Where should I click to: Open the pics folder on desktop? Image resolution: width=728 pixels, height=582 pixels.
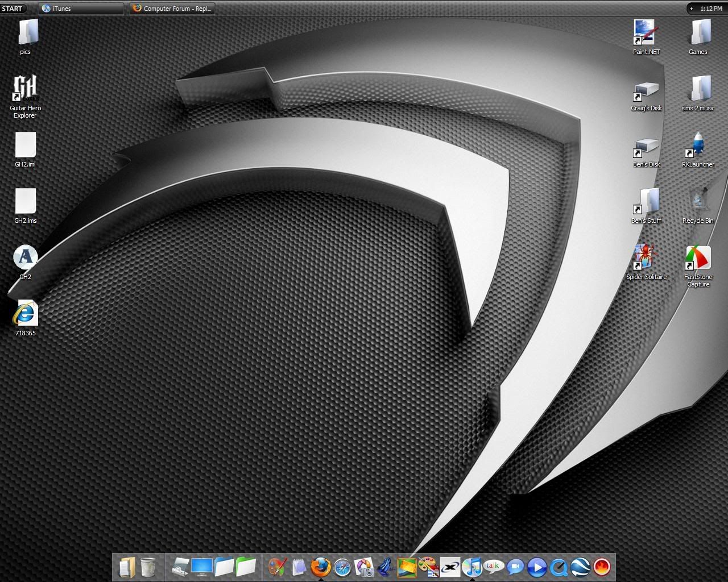tap(26, 37)
